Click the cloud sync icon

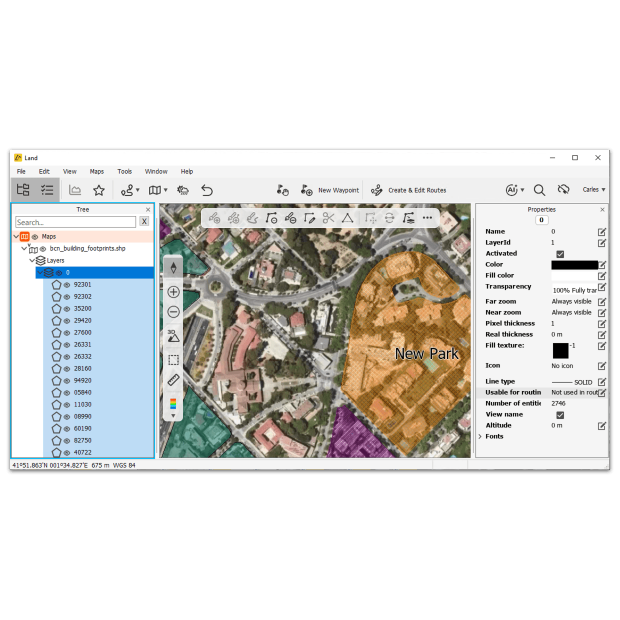point(563,190)
